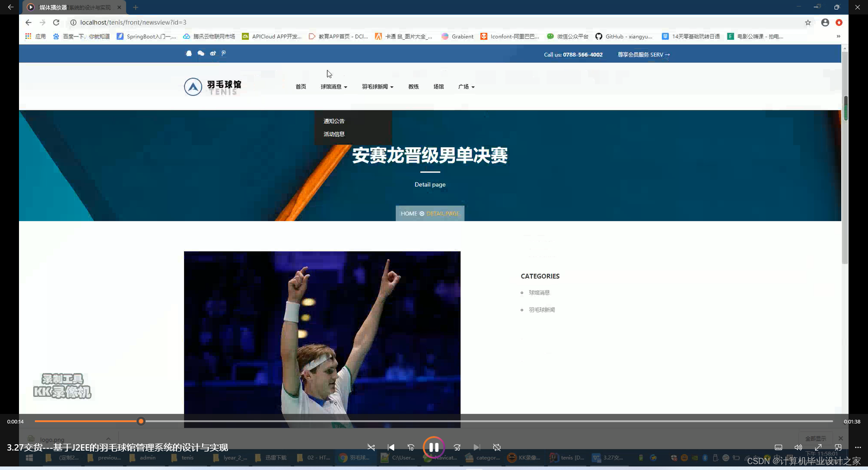
Task: Toggle shuffle playback mode
Action: pos(371,447)
